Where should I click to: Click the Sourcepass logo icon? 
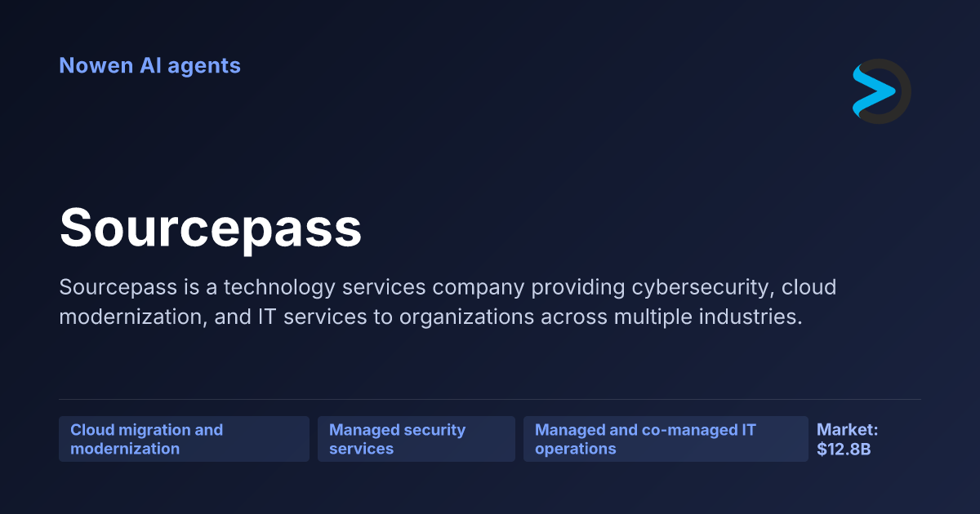[881, 91]
